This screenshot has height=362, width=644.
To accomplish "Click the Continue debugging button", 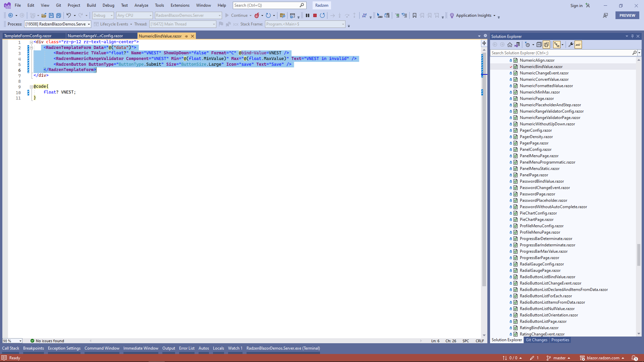I will click(x=236, y=15).
